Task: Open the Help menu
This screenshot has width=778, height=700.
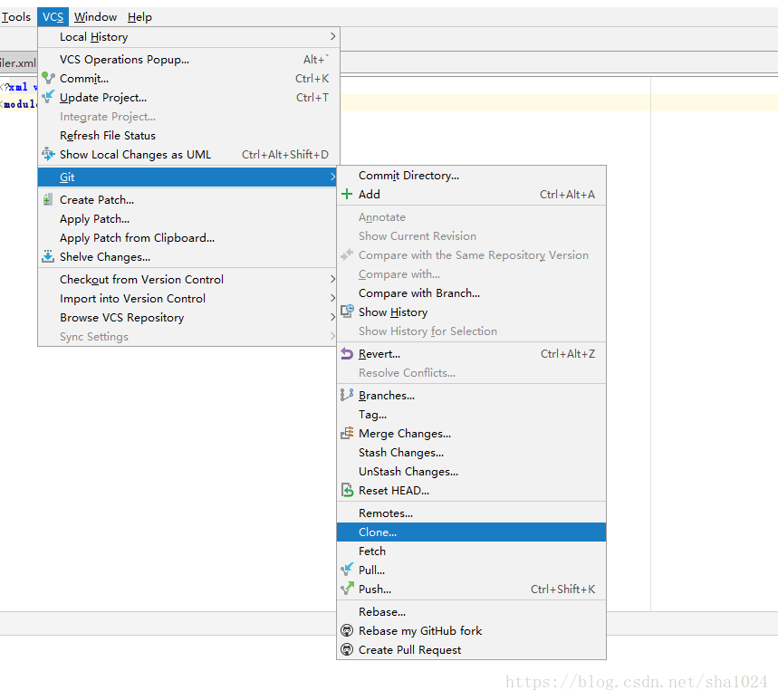Action: point(139,17)
